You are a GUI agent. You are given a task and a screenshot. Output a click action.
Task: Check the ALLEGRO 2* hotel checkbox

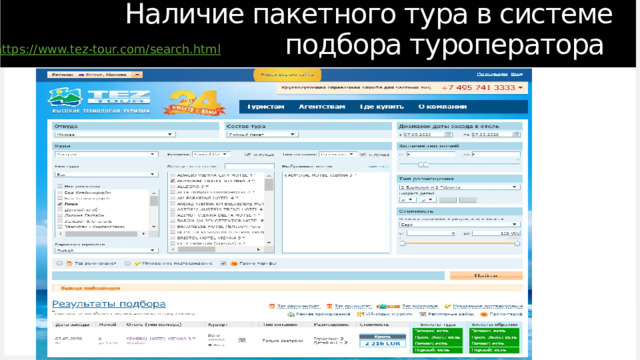tap(173, 186)
